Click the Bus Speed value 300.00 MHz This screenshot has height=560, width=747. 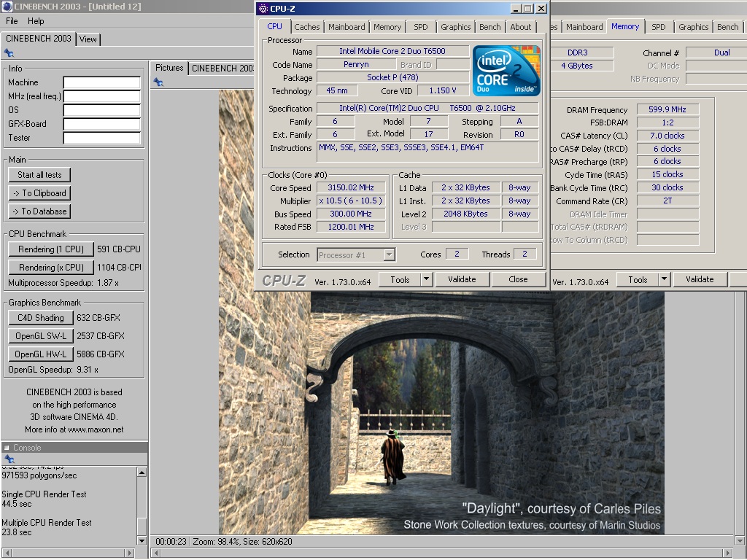pos(351,214)
